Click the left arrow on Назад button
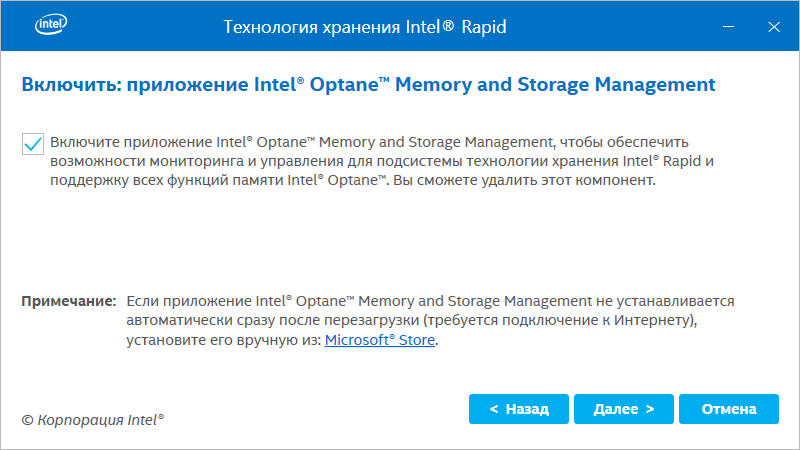Image resolution: width=800 pixels, height=450 pixels. point(494,409)
